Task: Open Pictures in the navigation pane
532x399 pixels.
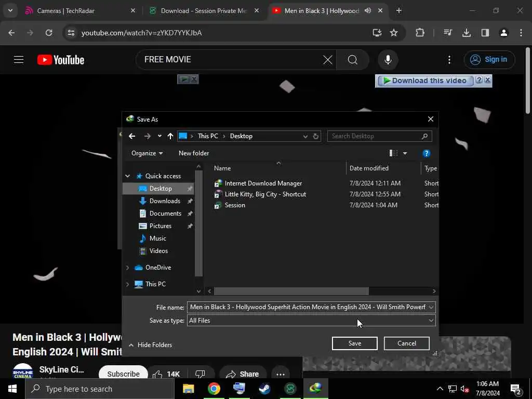Action: pyautogui.click(x=160, y=227)
